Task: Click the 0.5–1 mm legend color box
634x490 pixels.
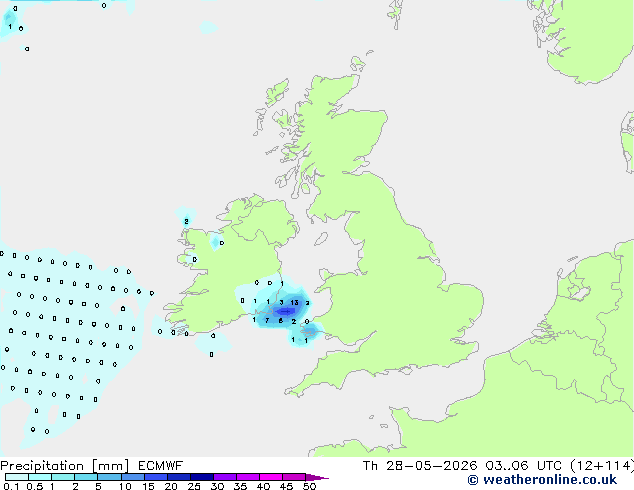Action: [40, 477]
